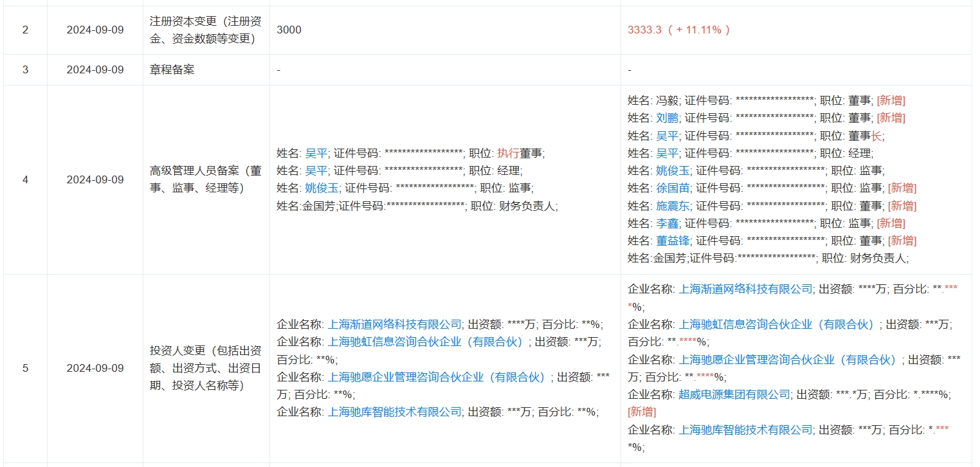Click 金国芳 财务负责人 line in before-change column
The width and height of the screenshot is (980, 467).
(x=417, y=206)
